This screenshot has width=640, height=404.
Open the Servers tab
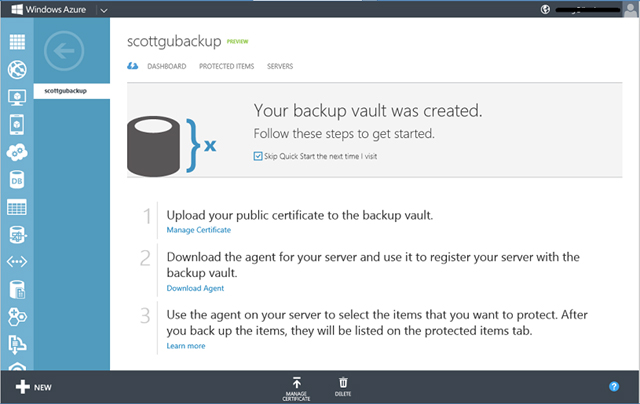[280, 66]
